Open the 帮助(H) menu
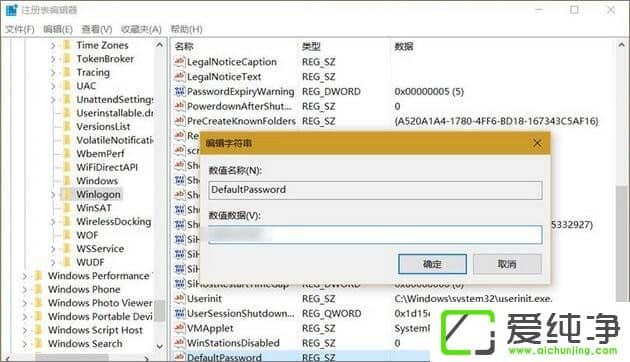The height and width of the screenshot is (362, 630). point(186,29)
